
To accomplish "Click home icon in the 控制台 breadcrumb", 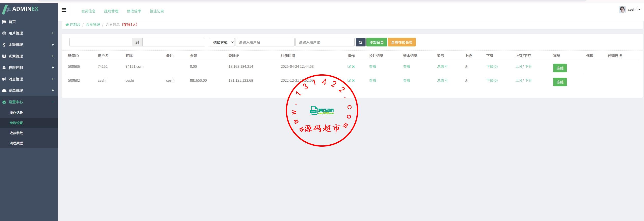I will click(x=67, y=25).
